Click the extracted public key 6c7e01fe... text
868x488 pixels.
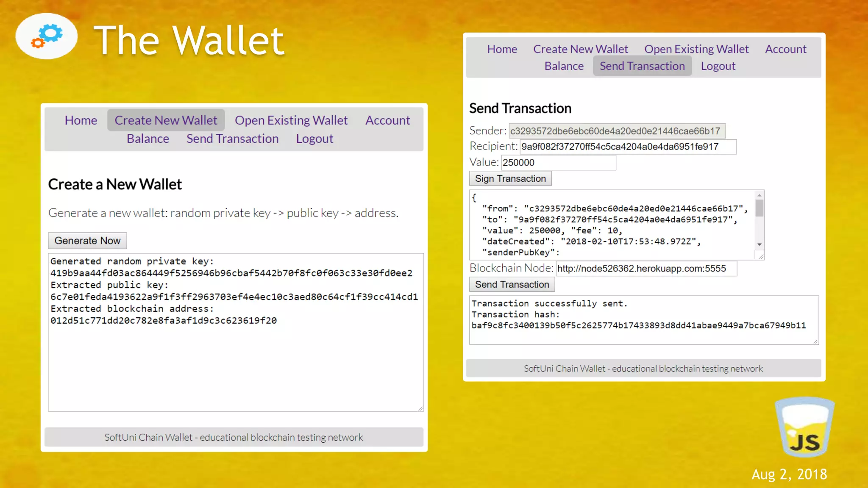pyautogui.click(x=234, y=297)
